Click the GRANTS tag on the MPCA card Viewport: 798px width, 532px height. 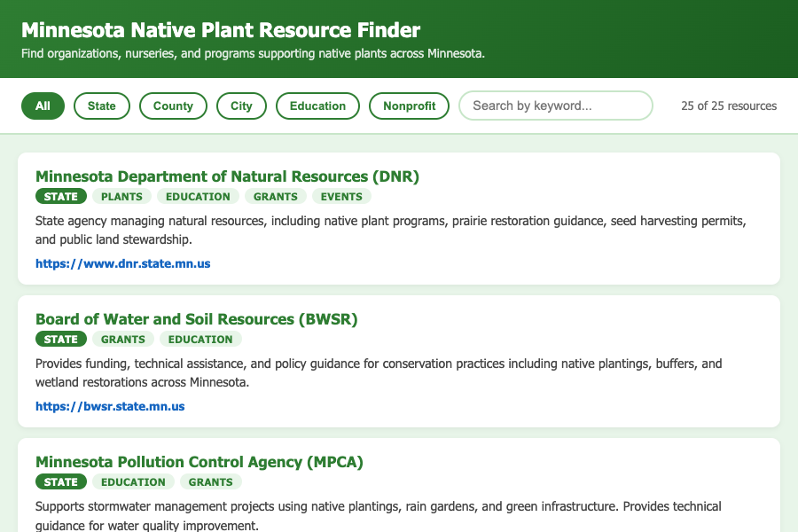pyautogui.click(x=211, y=482)
